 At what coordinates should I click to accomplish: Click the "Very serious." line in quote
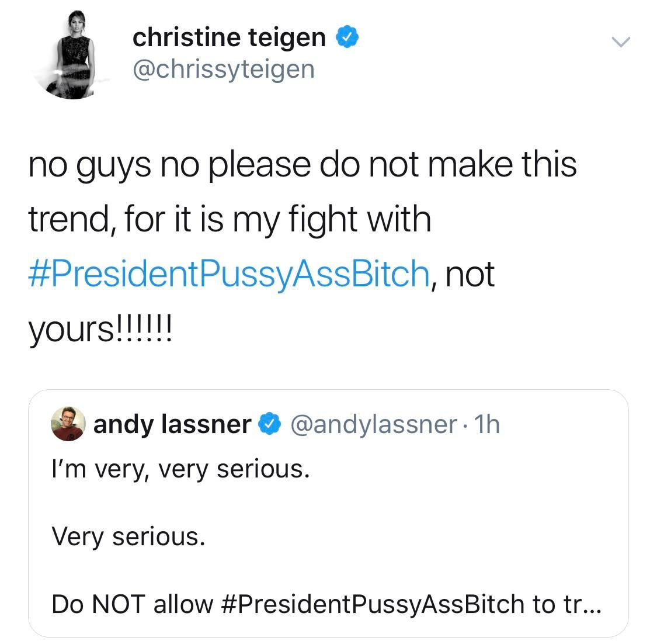(128, 536)
